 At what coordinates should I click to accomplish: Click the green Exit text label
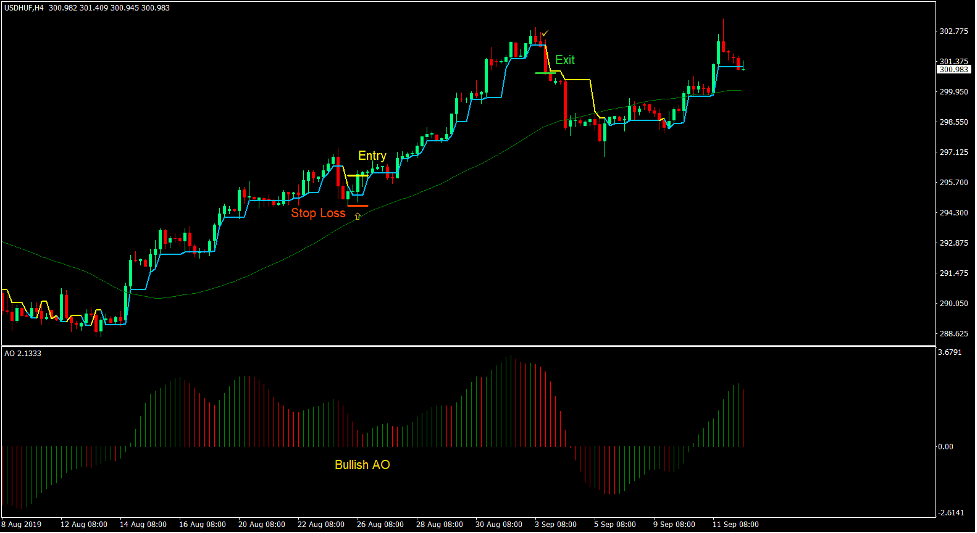click(565, 60)
